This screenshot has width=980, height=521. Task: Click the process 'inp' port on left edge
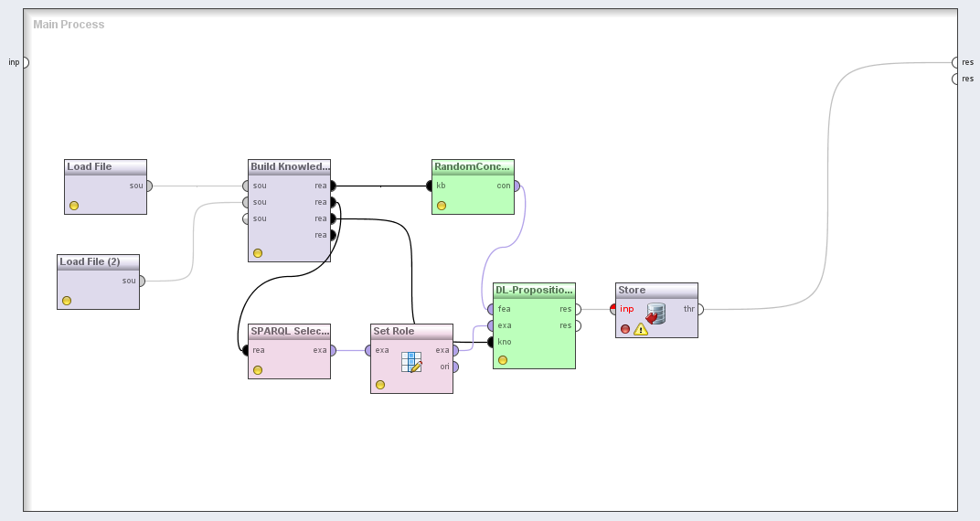pyautogui.click(x=25, y=62)
